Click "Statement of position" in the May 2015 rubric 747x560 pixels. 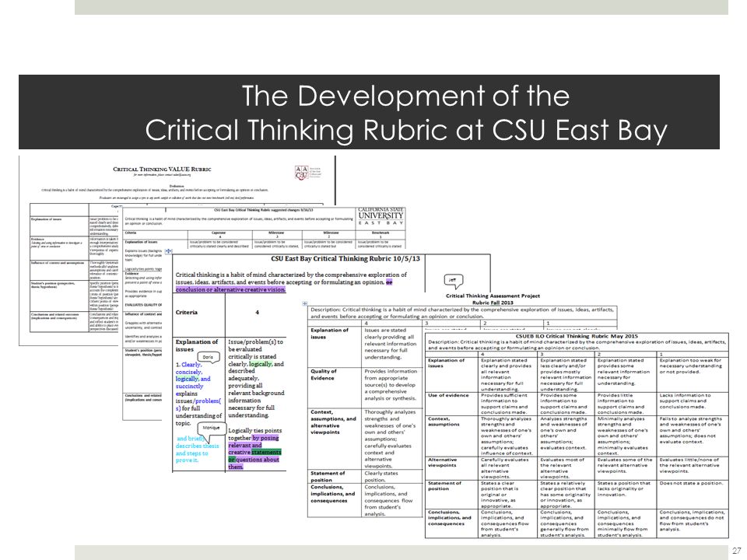(444, 485)
